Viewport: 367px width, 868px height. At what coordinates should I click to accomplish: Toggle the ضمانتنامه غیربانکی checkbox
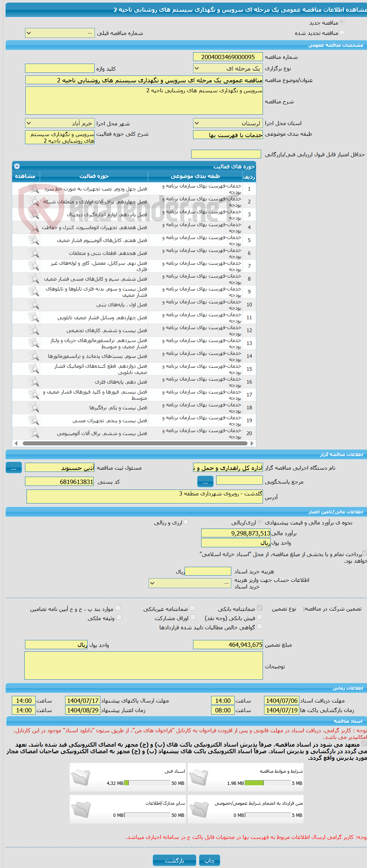(x=192, y=608)
